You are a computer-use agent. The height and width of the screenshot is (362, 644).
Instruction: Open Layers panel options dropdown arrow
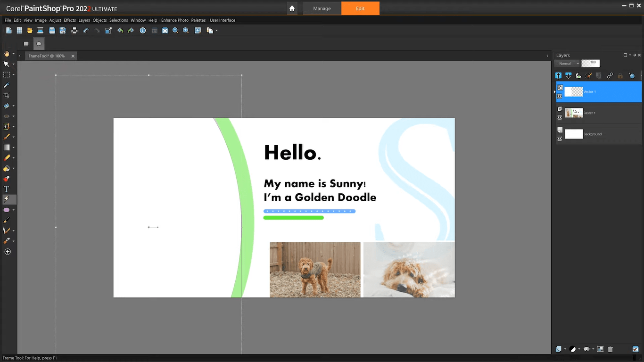pos(630,55)
